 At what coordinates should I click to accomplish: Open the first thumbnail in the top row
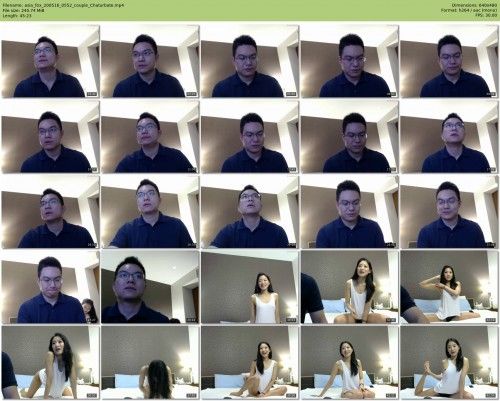(50, 61)
